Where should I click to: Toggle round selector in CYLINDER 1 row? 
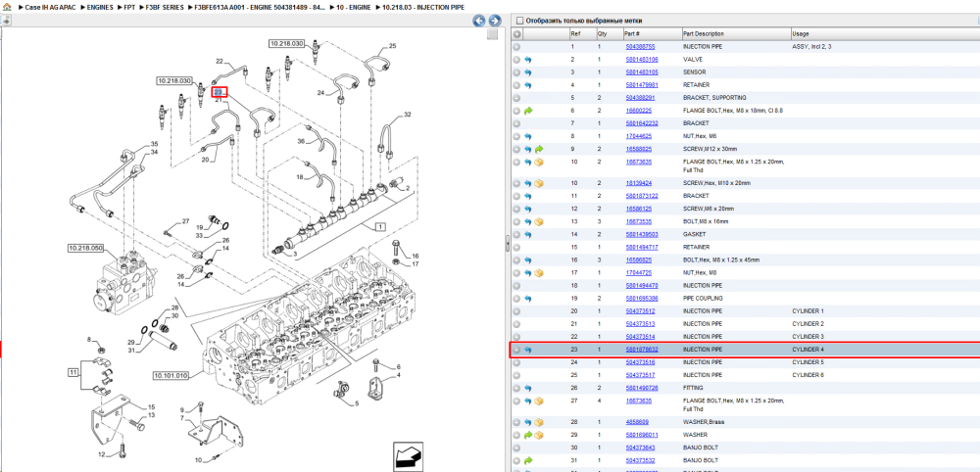pyautogui.click(x=516, y=311)
